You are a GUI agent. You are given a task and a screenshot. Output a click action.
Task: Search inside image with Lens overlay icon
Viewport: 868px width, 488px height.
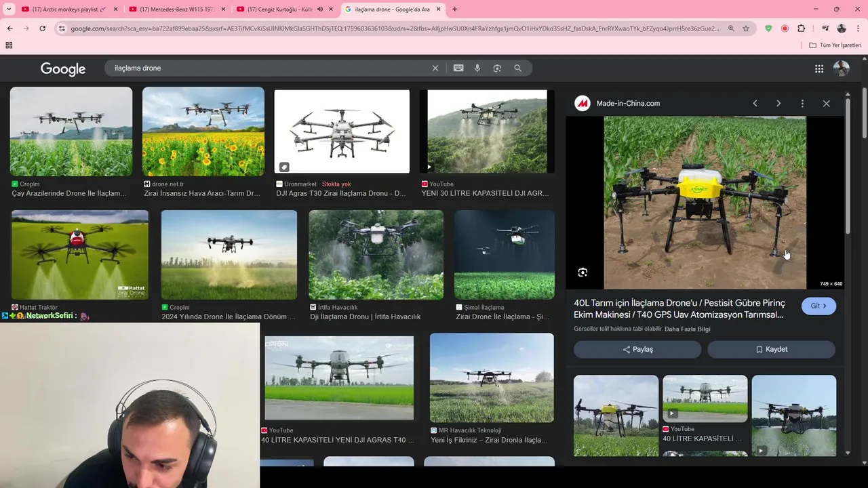[583, 272]
